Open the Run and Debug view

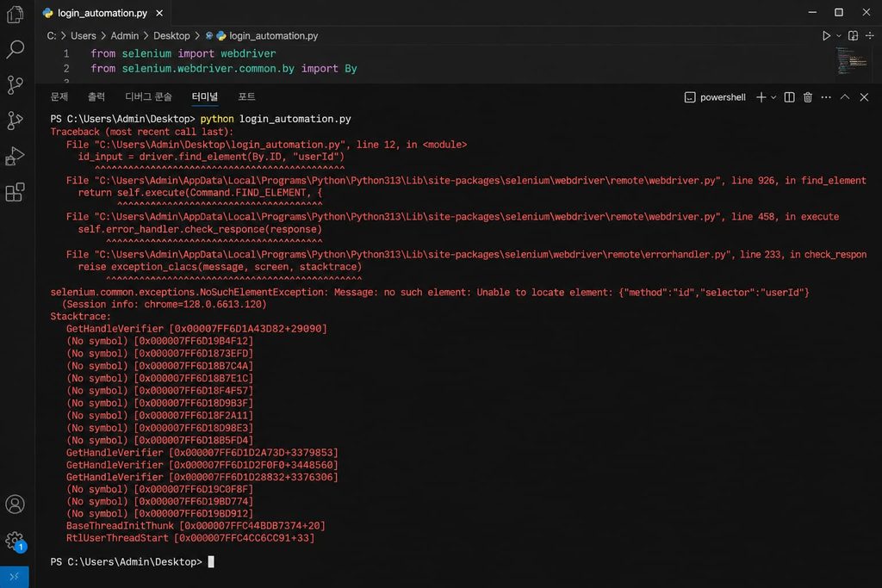(x=16, y=157)
